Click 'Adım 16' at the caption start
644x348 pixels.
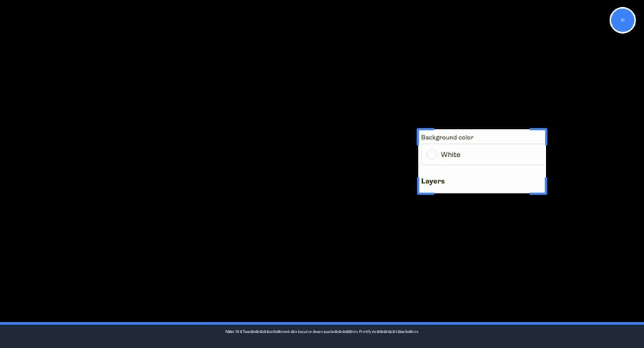tap(232, 332)
